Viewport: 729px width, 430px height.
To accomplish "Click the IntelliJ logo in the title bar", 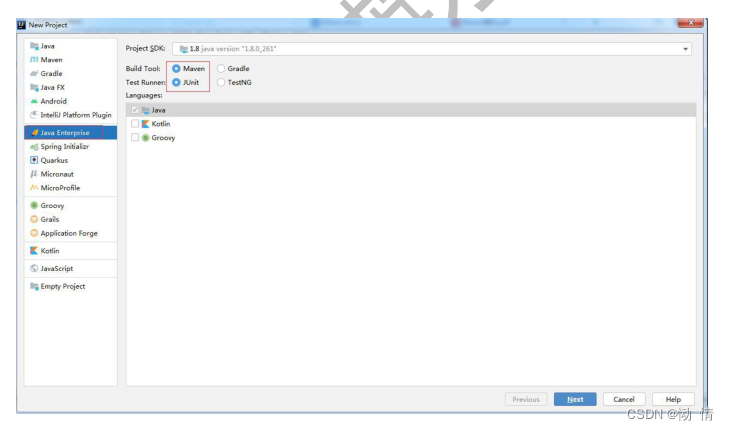I will coord(21,25).
